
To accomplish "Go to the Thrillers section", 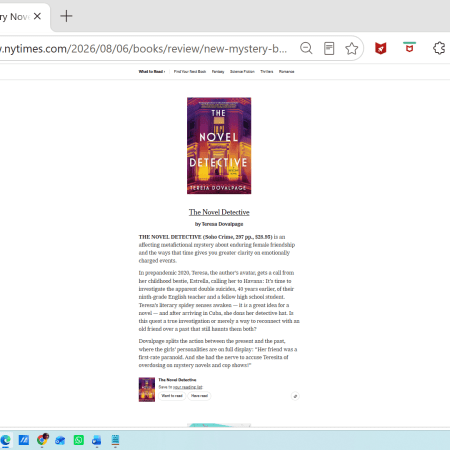I will 267,71.
